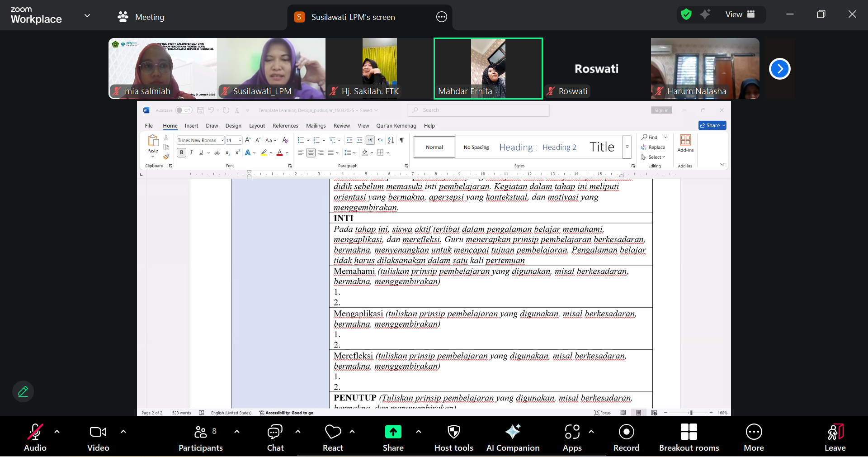Send a reaction with the React icon
This screenshot has width=868, height=457.
pyautogui.click(x=333, y=437)
